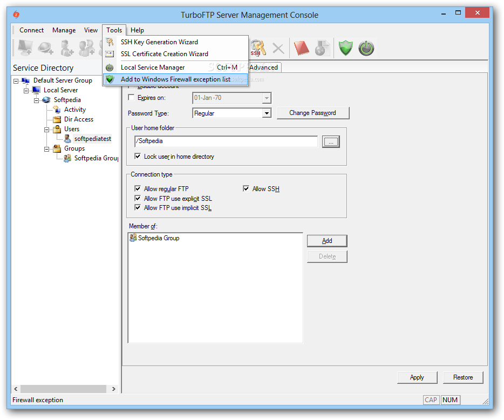Screen dimensions: 504x420
Task: Click the Add group membership button
Action: click(327, 241)
